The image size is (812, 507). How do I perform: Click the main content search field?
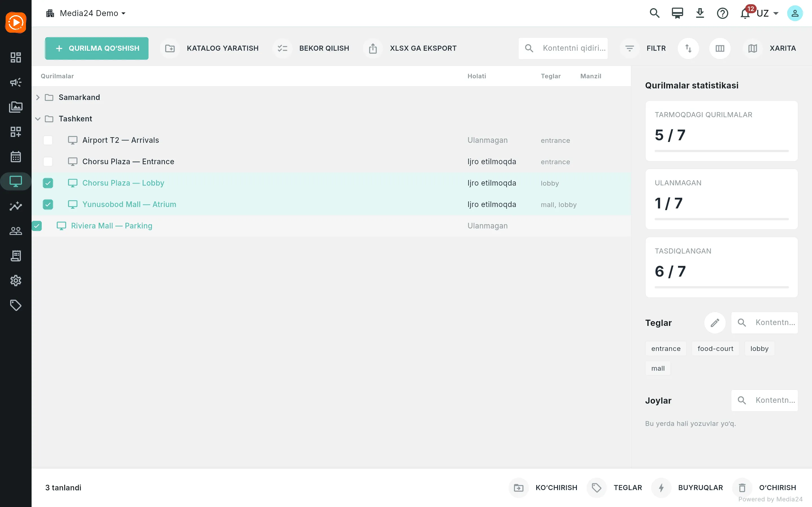point(563,48)
